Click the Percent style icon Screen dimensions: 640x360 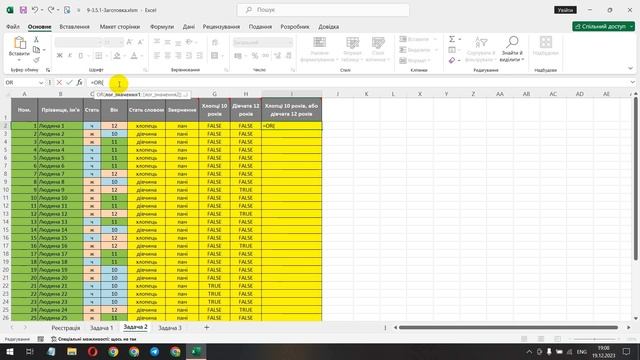point(255,56)
